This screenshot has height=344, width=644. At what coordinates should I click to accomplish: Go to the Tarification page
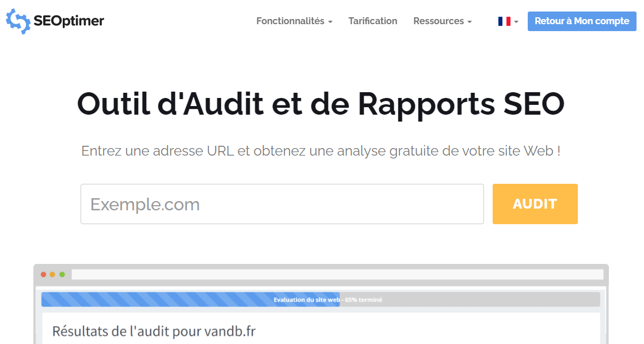coord(372,21)
